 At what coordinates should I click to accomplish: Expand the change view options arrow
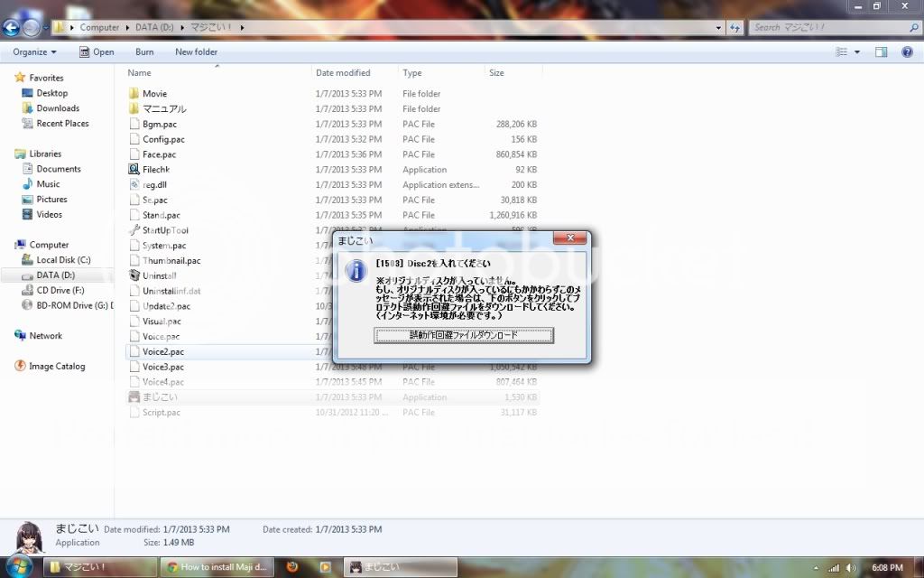pyautogui.click(x=857, y=52)
